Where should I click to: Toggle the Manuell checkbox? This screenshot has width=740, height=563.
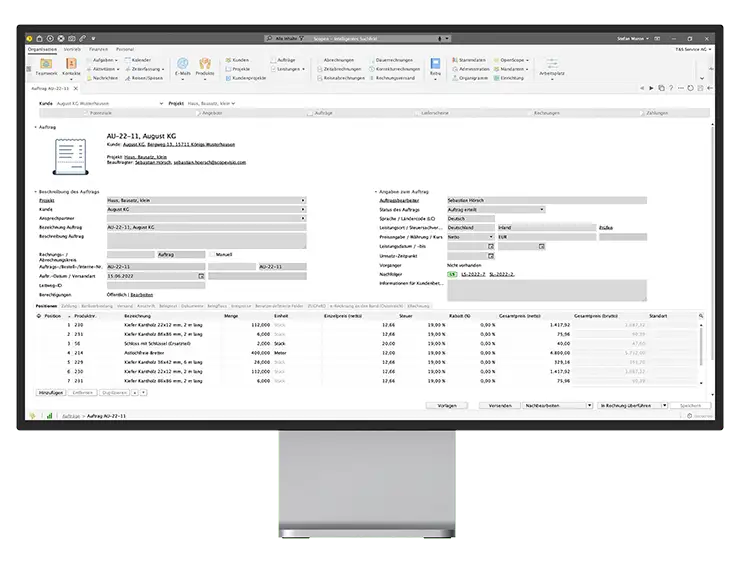pyautogui.click(x=211, y=254)
